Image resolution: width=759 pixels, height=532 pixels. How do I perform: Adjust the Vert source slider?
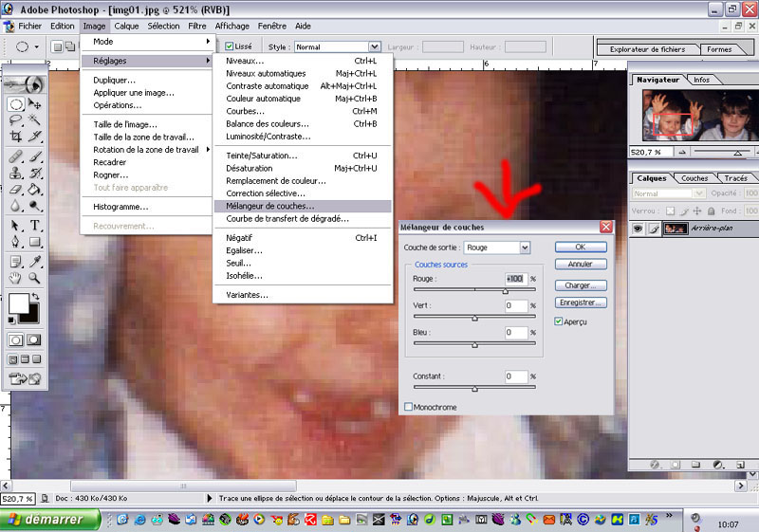475,318
